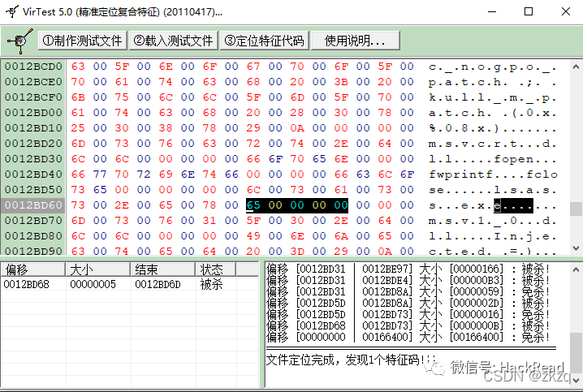
Task: Click the 偏移 column header
Action: 33,269
